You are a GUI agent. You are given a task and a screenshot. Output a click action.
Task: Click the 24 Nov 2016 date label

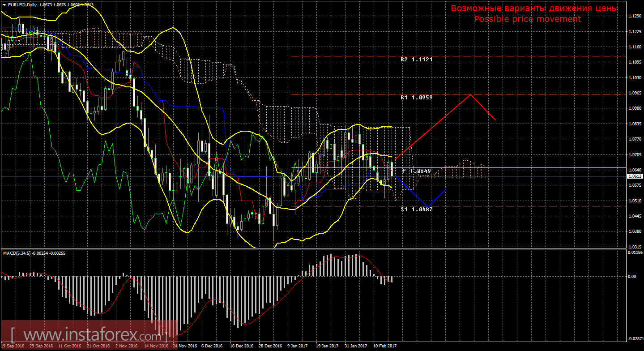184,346
